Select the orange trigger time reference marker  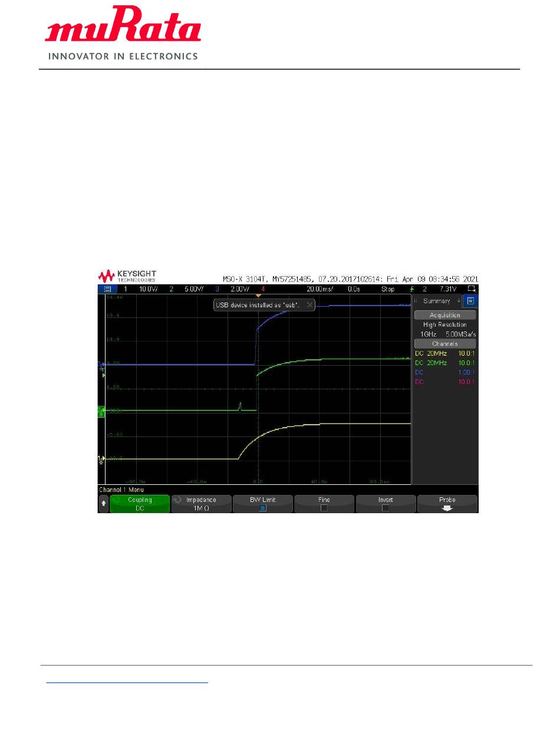258,296
